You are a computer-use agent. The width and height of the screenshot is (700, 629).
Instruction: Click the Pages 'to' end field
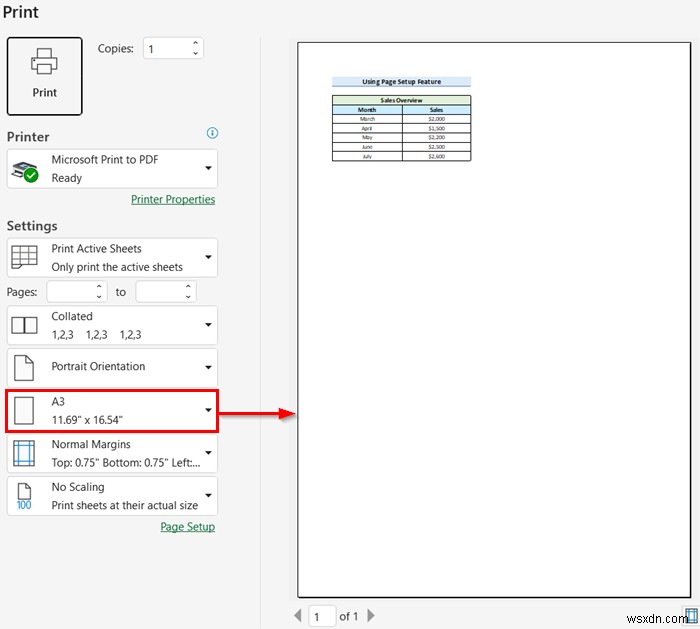pyautogui.click(x=166, y=292)
